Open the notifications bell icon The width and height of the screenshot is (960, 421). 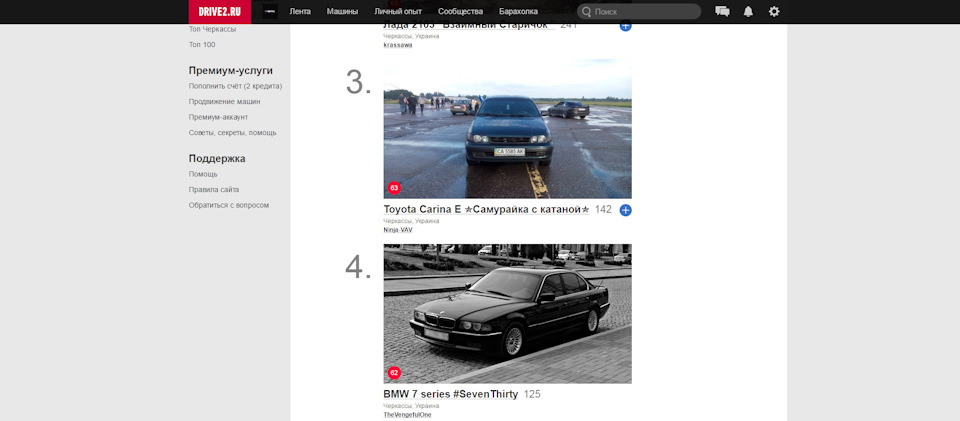748,12
